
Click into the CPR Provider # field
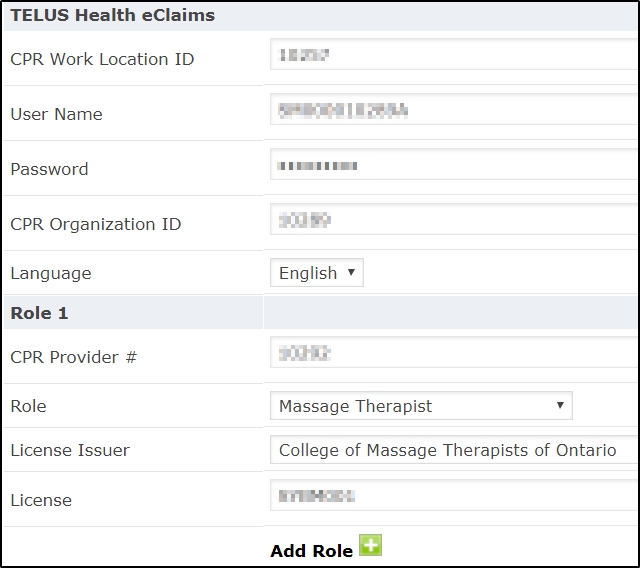pos(454,352)
